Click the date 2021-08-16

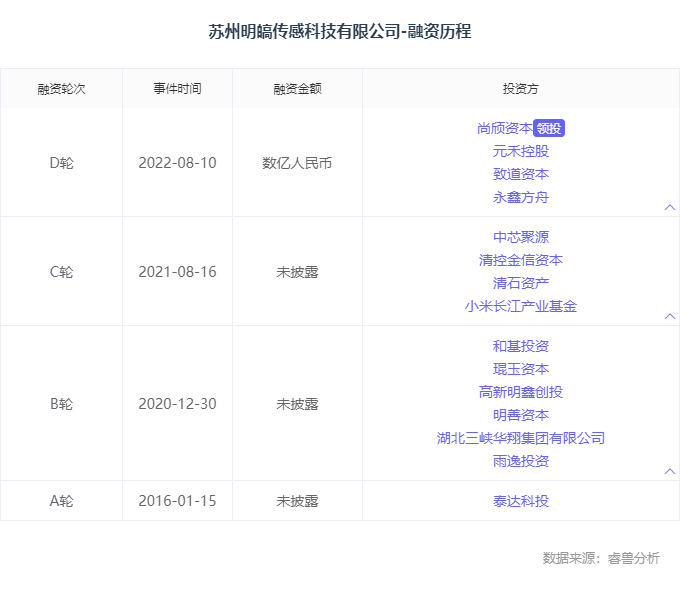click(x=177, y=272)
